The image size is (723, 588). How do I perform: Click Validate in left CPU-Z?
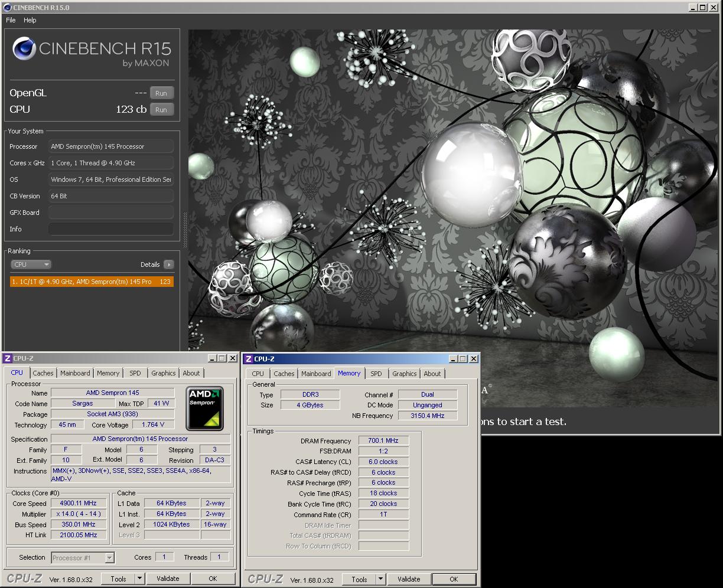click(168, 579)
